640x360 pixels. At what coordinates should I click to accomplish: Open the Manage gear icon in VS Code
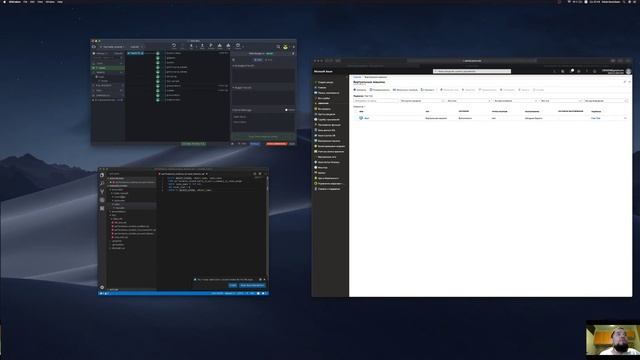102,287
